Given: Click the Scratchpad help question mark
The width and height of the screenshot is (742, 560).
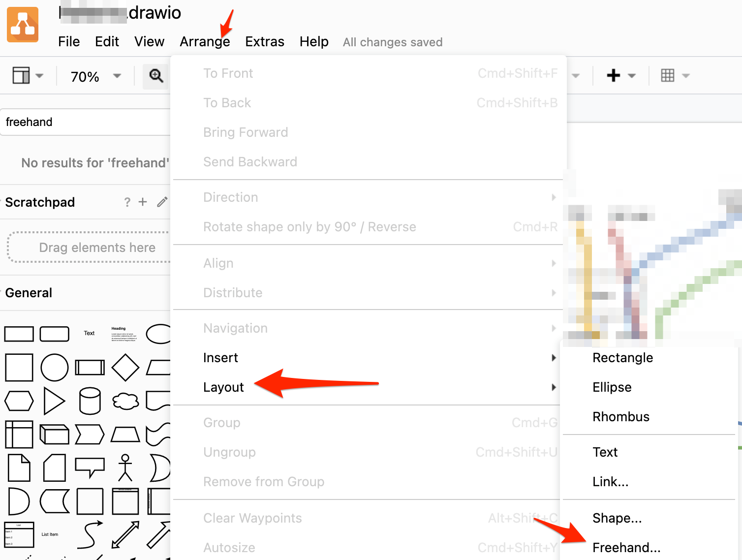Looking at the screenshot, I should 127,202.
